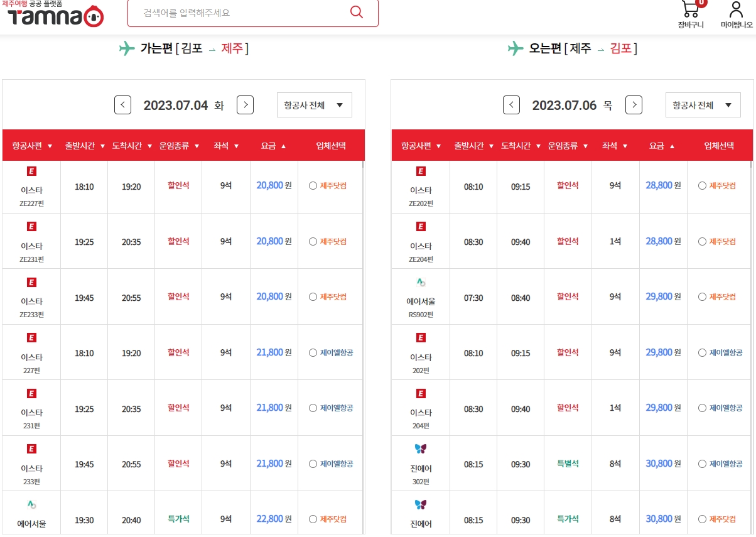Sort outbound flights by 좌석 column
Viewport: 756px width, 537px height.
[227, 146]
